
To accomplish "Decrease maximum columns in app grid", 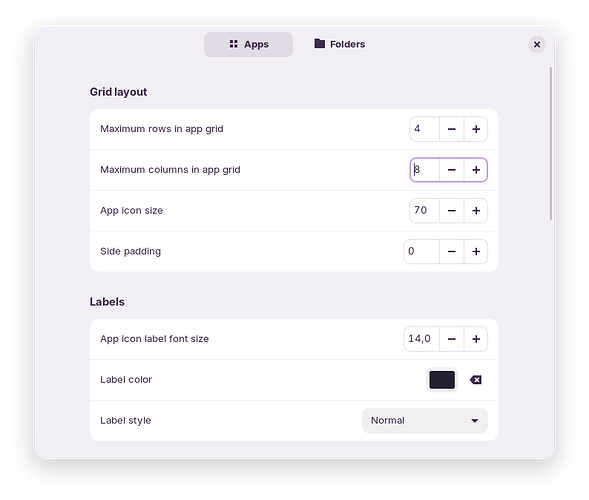I will point(452,170).
